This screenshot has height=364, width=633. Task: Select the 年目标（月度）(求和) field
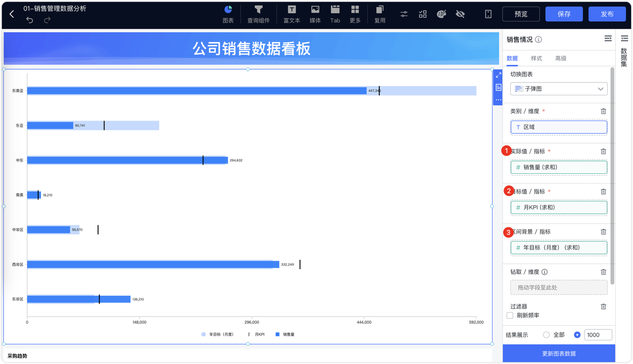click(x=559, y=247)
